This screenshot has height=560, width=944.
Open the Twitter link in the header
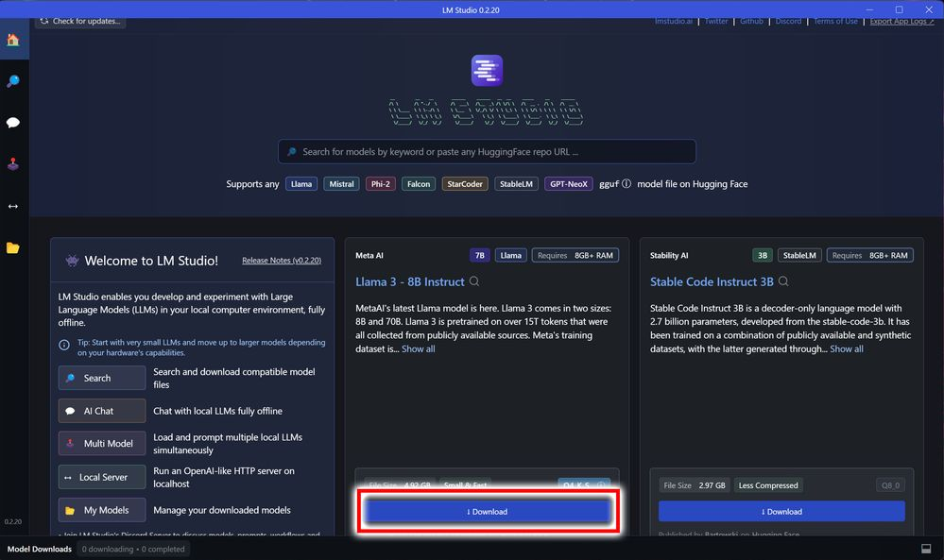pos(716,21)
